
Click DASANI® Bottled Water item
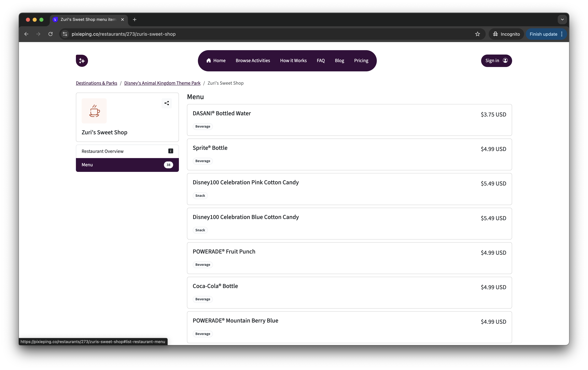click(x=349, y=120)
